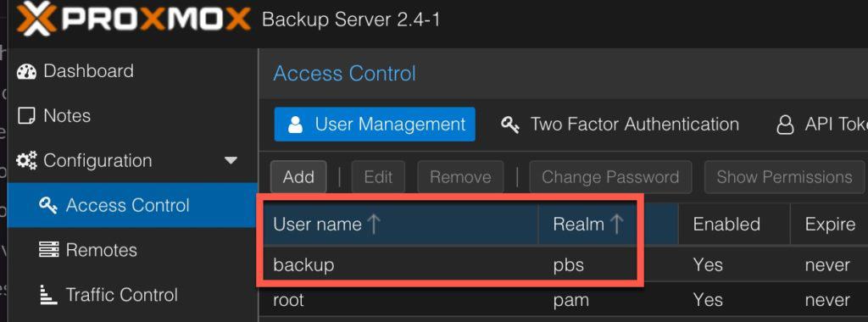Collapse the Configuration section arrow
Screen dimensions: 868x322
(x=231, y=161)
